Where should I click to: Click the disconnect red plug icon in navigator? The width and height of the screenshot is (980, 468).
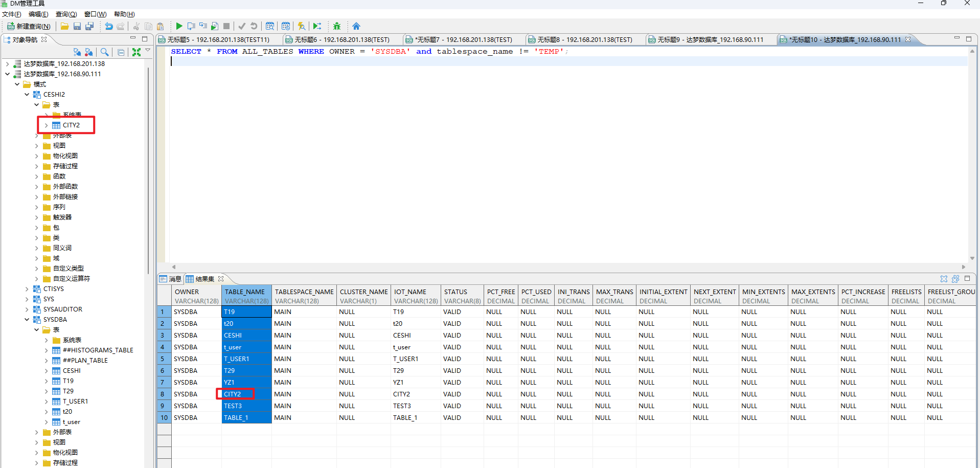pos(88,52)
